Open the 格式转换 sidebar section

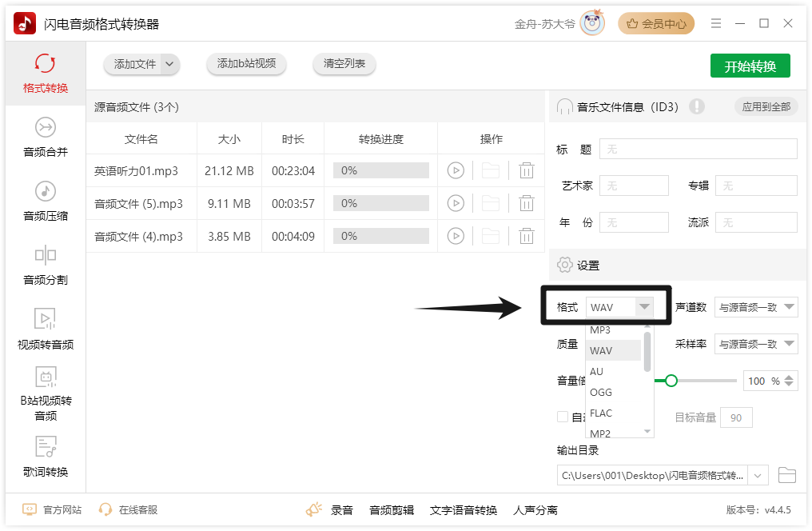(x=46, y=74)
